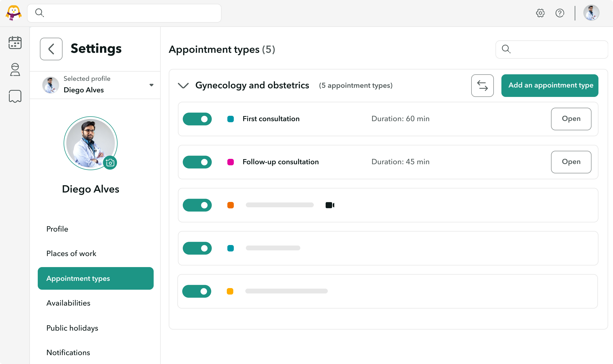Image resolution: width=613 pixels, height=364 pixels.
Task: Click the appointment types search magnifier
Action: (x=506, y=49)
